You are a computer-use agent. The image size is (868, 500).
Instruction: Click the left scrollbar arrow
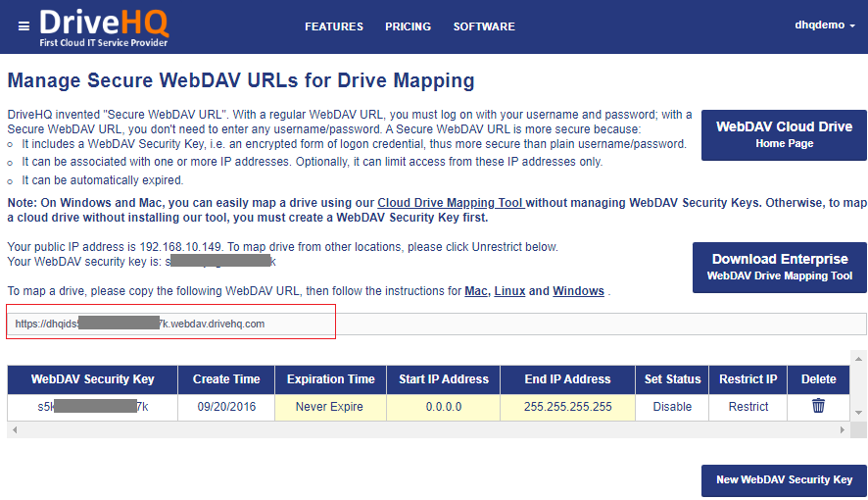(13, 429)
